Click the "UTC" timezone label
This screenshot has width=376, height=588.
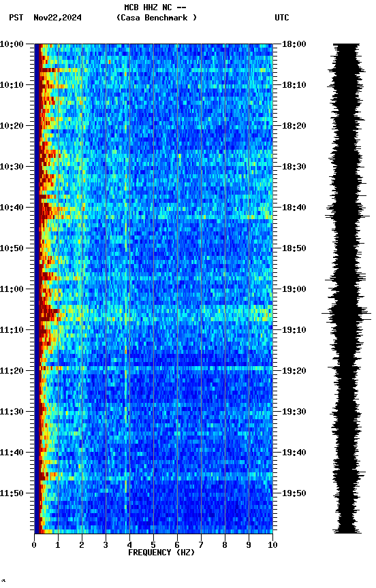coord(282,18)
